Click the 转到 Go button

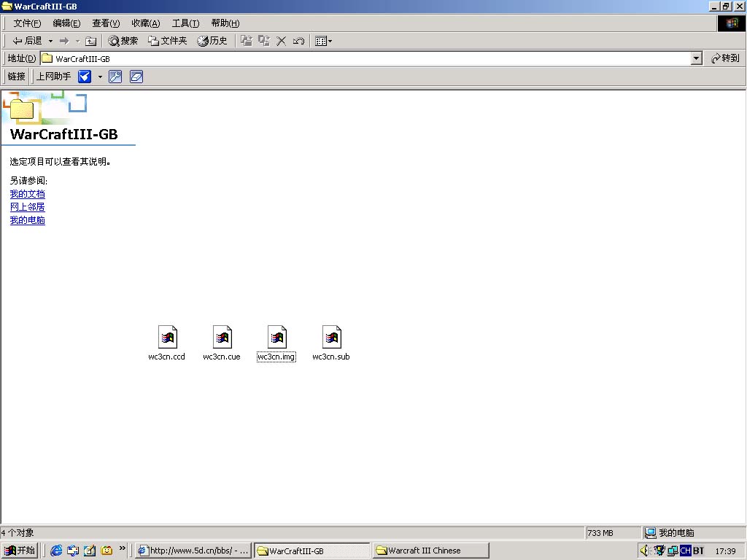click(x=725, y=58)
